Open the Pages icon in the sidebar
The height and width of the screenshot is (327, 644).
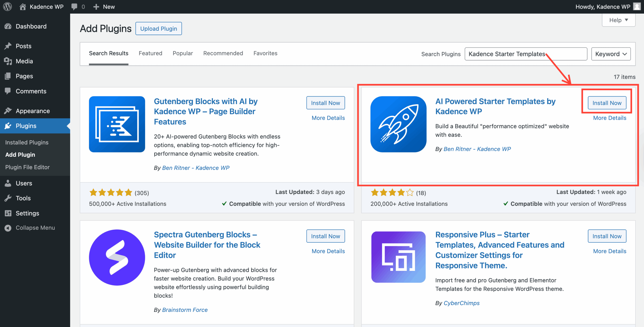coord(8,76)
